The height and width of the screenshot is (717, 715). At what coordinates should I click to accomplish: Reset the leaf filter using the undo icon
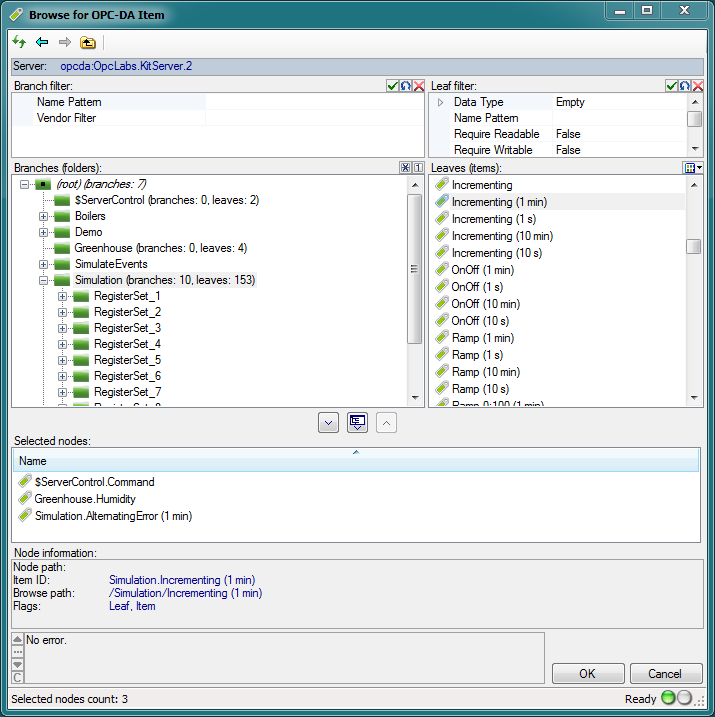(685, 87)
